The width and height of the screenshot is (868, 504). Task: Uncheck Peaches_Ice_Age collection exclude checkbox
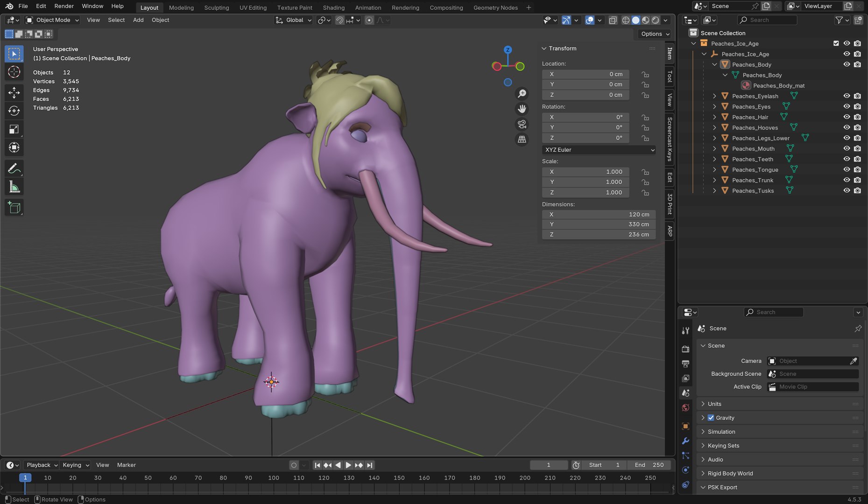click(x=836, y=43)
